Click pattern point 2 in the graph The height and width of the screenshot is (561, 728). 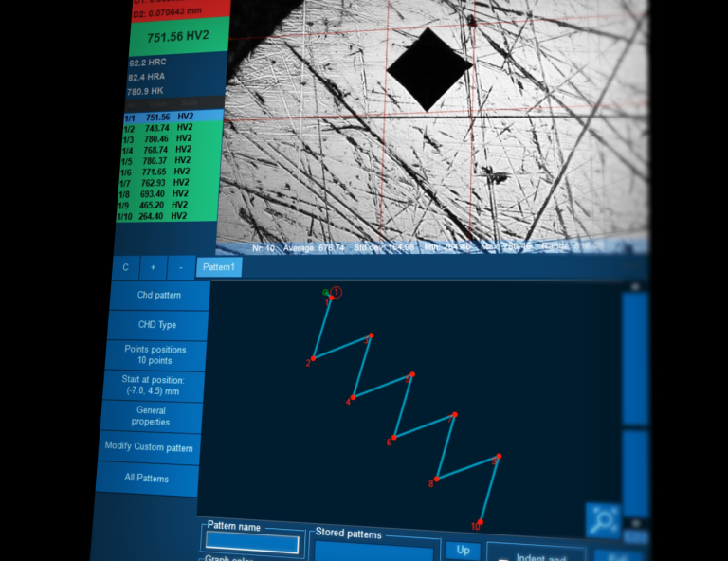(314, 358)
